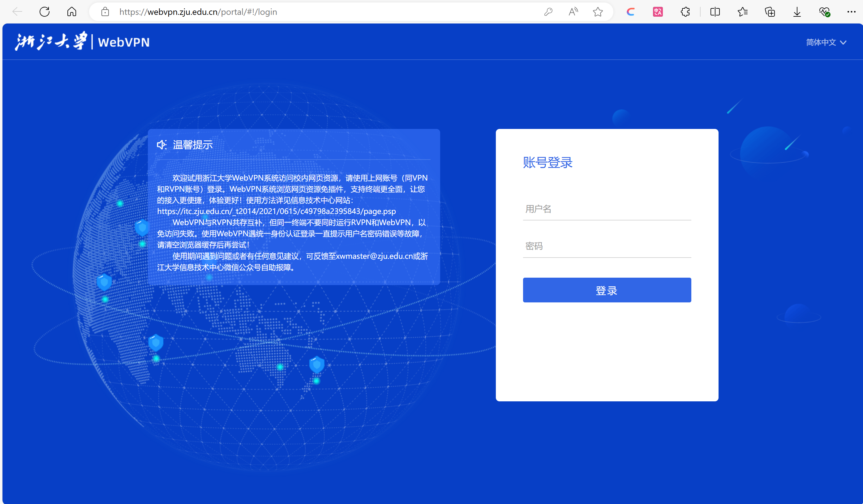This screenshot has width=863, height=504.
Task: Click the Zhejiang University WebVPN logo
Action: (x=82, y=41)
